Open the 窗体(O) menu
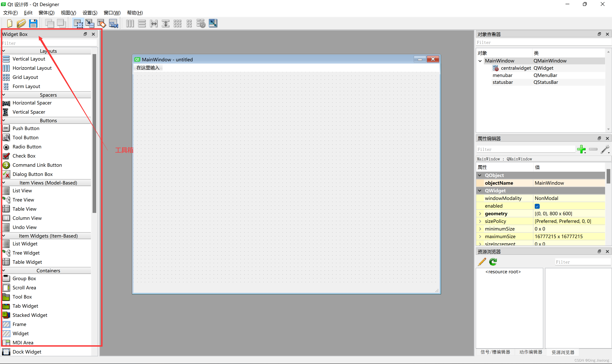Image resolution: width=612 pixels, height=364 pixels. pos(46,13)
